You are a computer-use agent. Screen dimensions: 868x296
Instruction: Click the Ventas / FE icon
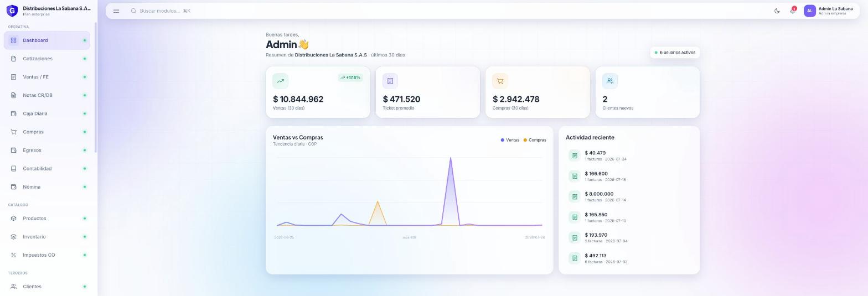13,77
